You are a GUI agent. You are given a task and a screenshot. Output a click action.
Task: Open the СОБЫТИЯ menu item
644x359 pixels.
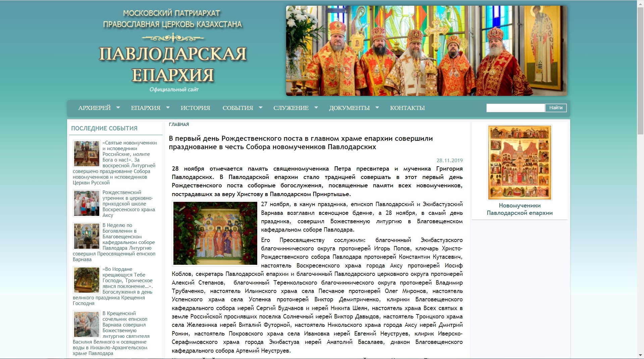pyautogui.click(x=238, y=108)
